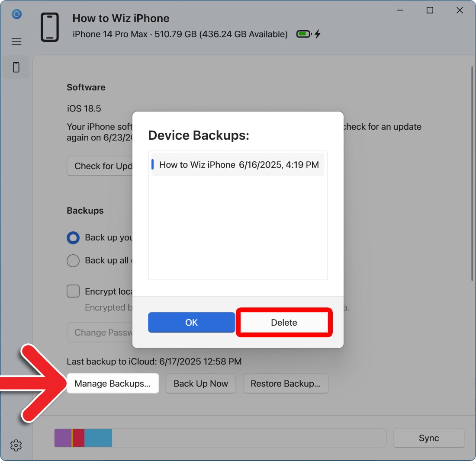Switch to the connected device tab in sidebar
476x461 pixels.
click(16, 67)
